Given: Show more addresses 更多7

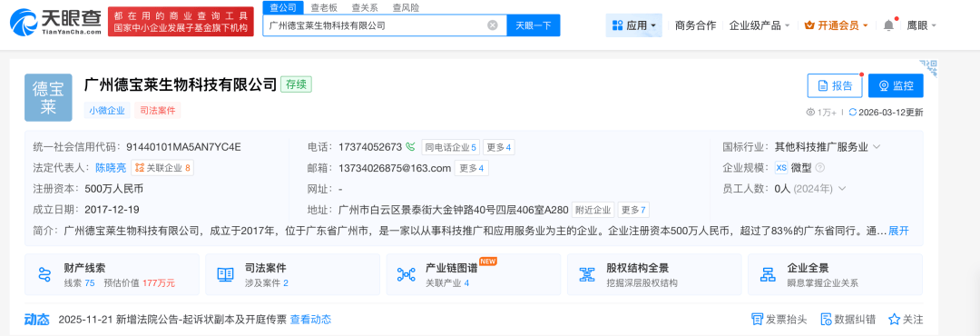Looking at the screenshot, I should point(633,210).
